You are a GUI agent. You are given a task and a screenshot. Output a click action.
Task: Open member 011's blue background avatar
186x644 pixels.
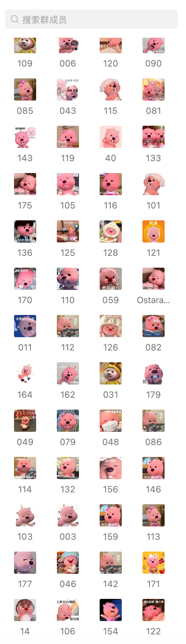coord(25,326)
